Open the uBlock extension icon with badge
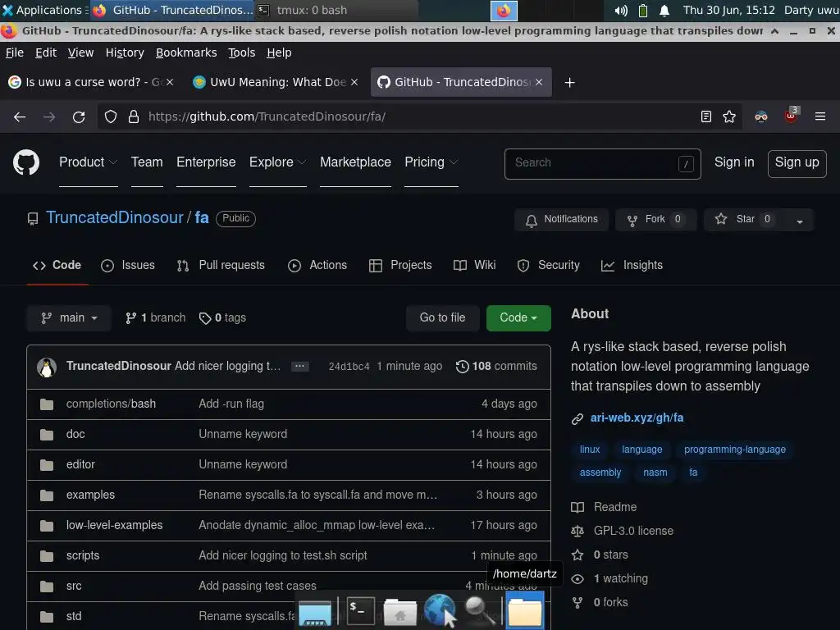 [x=792, y=116]
